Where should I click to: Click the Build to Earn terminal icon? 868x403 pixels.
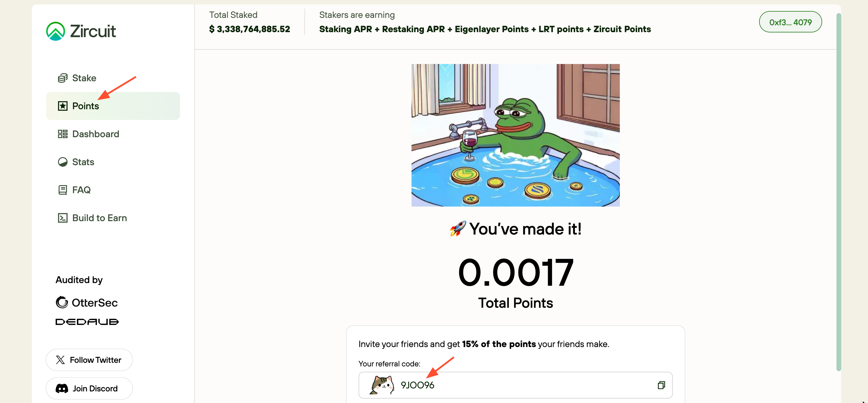(x=63, y=218)
